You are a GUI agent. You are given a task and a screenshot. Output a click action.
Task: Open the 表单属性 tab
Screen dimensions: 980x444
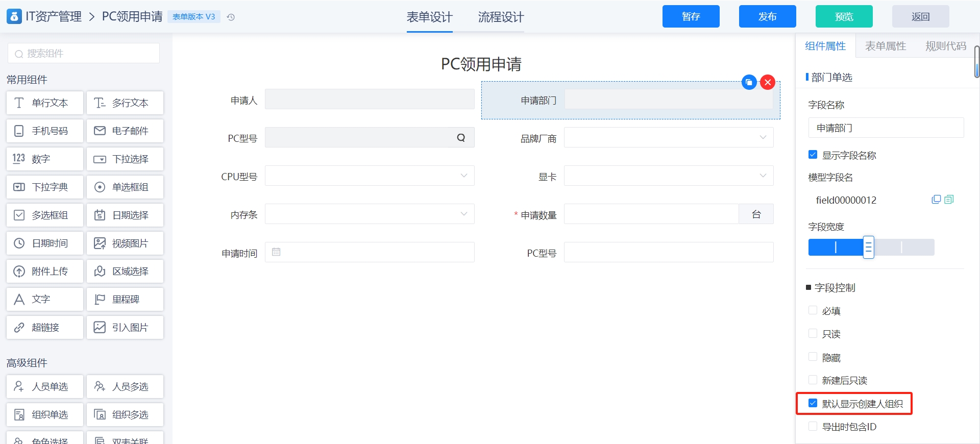click(886, 46)
